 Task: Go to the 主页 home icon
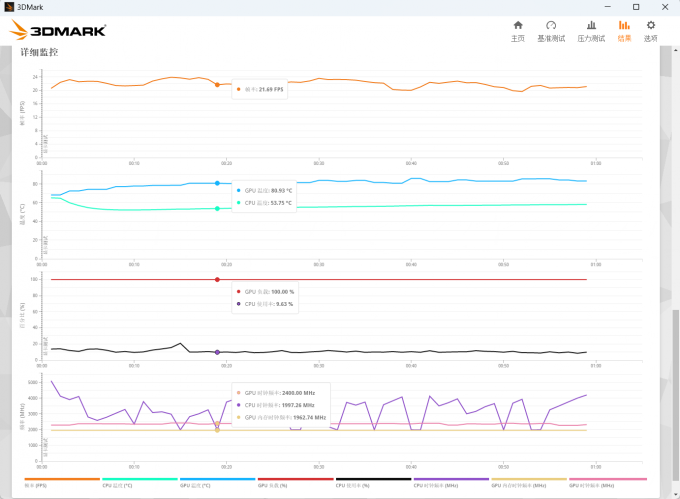click(x=517, y=30)
